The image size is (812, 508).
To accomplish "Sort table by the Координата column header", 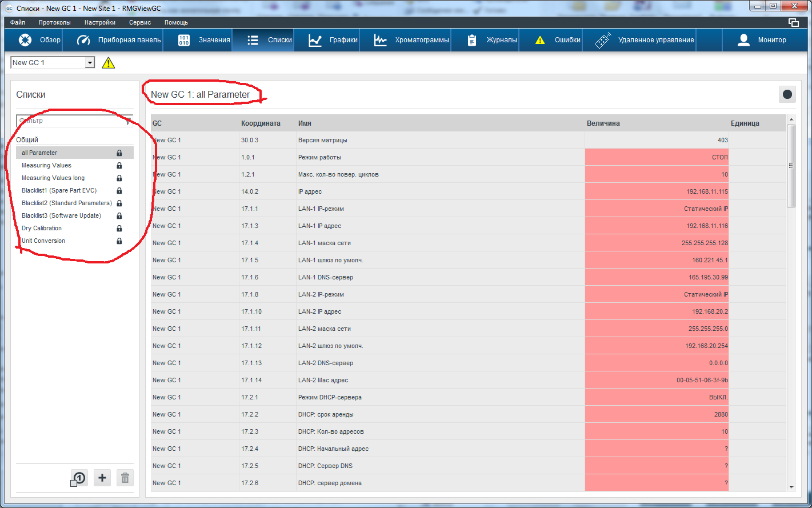I will [x=261, y=123].
